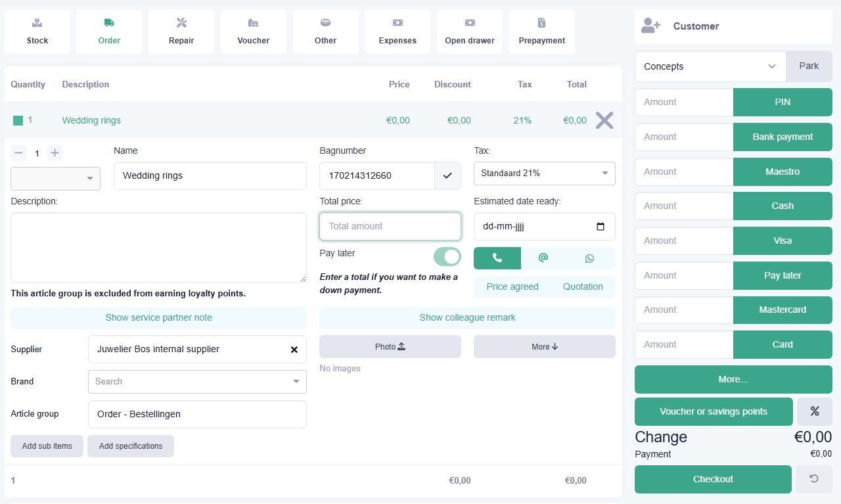
Task: Click the percent discount button
Action: click(814, 411)
